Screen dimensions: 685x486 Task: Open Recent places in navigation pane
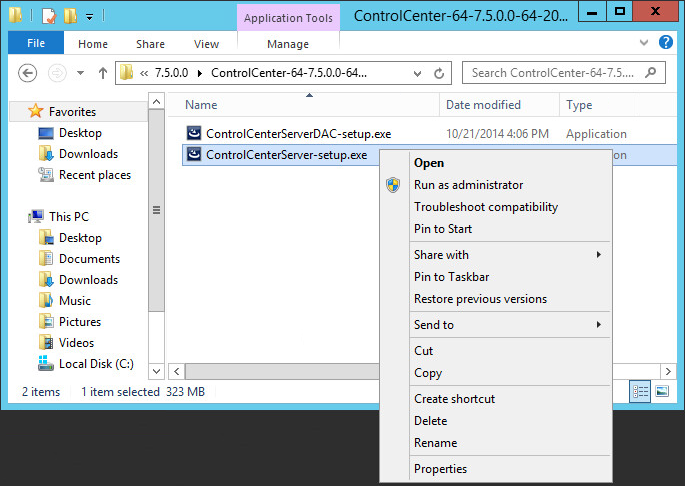pyautogui.click(x=95, y=175)
